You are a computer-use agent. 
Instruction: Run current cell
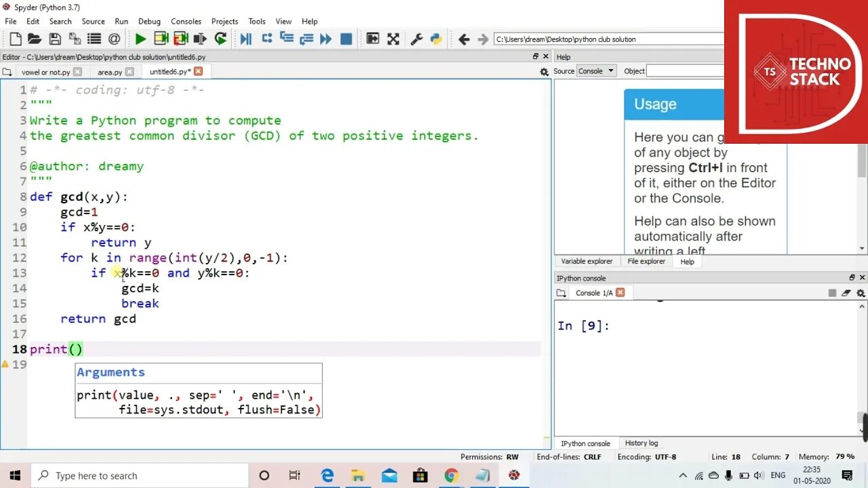[x=161, y=39]
